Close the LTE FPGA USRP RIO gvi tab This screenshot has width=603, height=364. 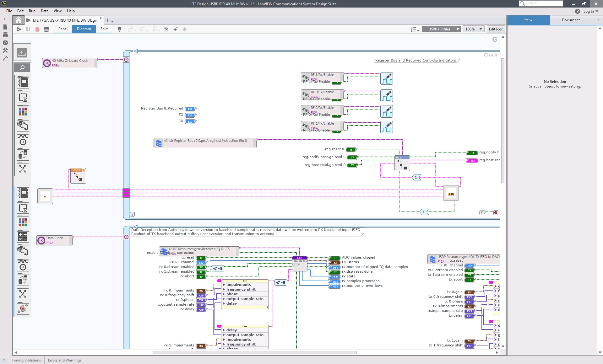pyautogui.click(x=101, y=18)
